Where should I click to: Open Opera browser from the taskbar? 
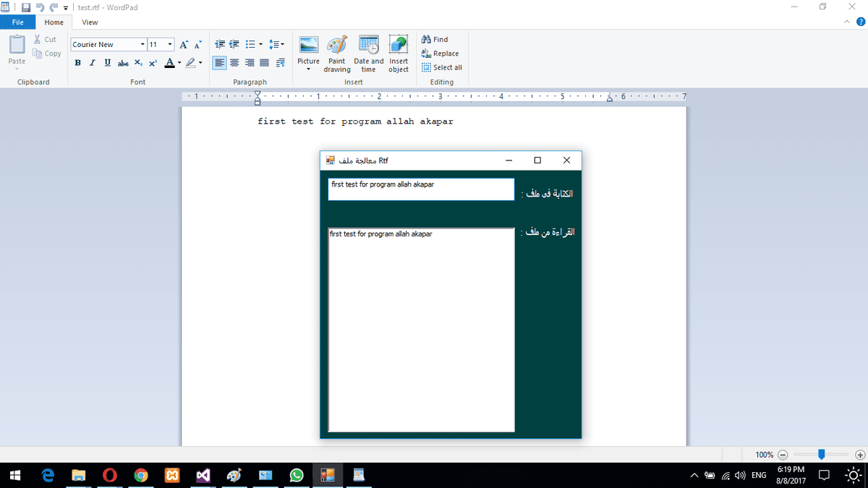[x=110, y=476]
